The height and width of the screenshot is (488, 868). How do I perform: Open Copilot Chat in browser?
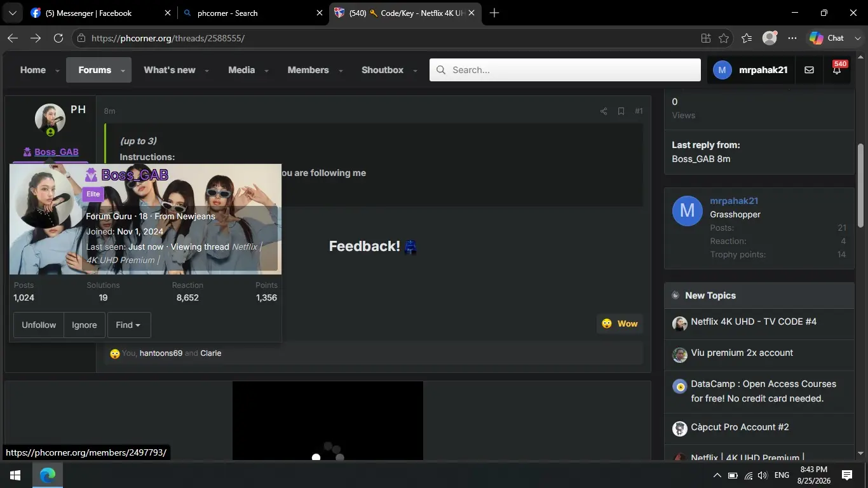[827, 38]
